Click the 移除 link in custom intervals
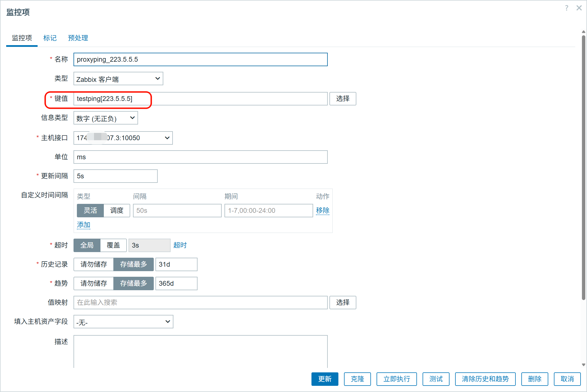The width and height of the screenshot is (587, 392). (322, 211)
